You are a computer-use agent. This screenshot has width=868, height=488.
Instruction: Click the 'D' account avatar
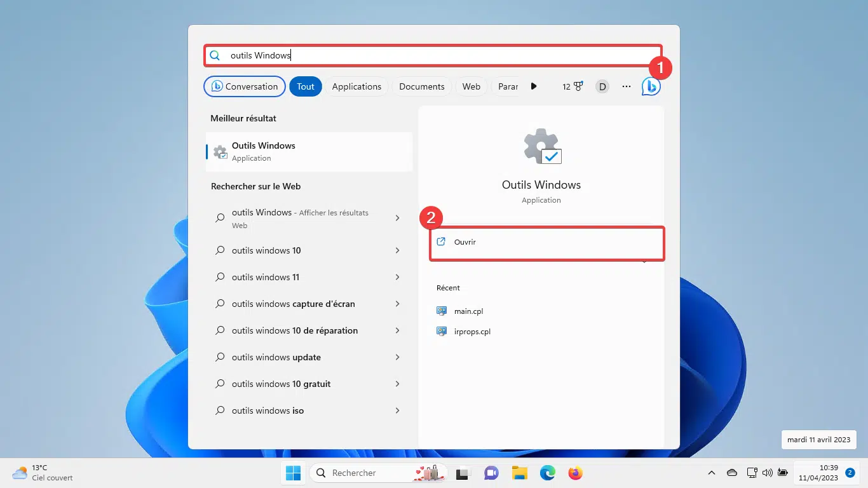602,86
